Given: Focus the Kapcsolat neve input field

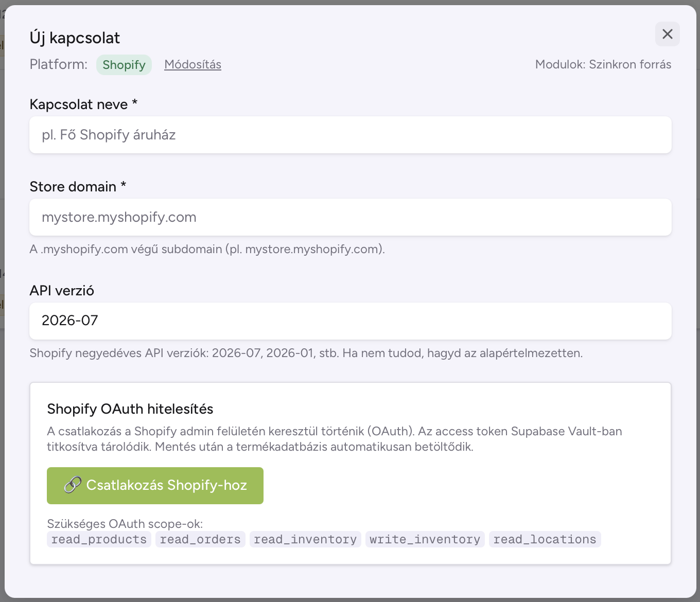Looking at the screenshot, I should [351, 135].
